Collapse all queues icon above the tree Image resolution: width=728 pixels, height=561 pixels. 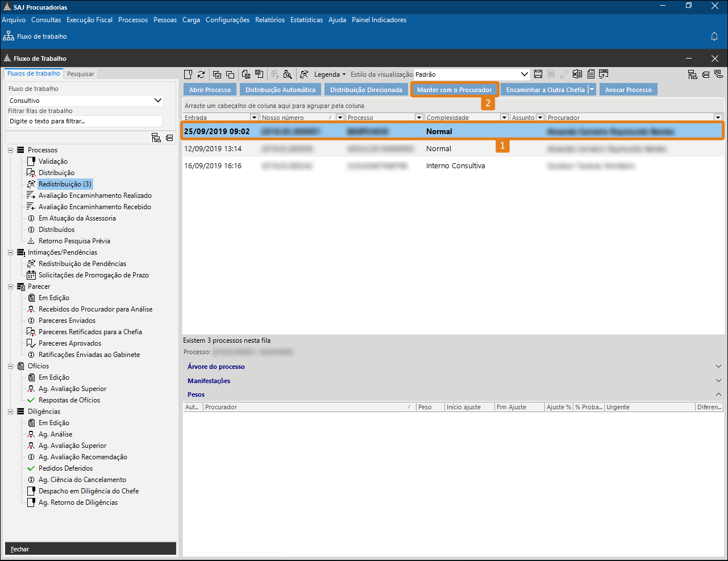tap(169, 138)
